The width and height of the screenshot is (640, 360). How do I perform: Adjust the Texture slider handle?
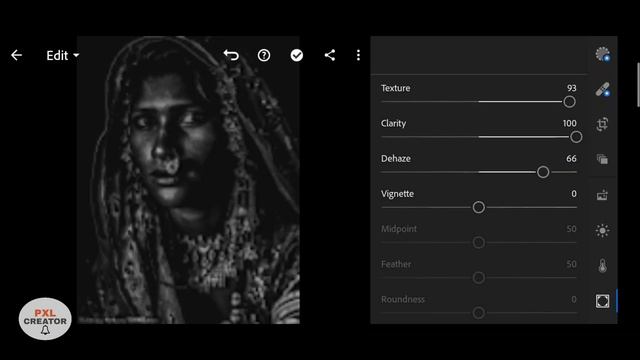point(569,102)
